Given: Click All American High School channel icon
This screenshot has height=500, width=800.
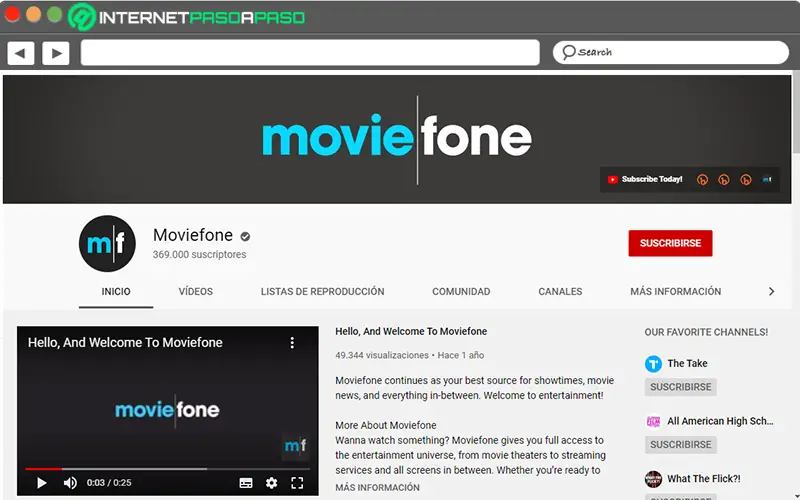Looking at the screenshot, I should 653,421.
